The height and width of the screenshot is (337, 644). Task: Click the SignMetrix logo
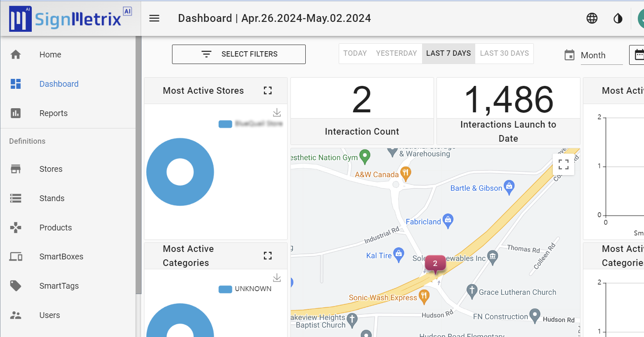[x=70, y=19]
